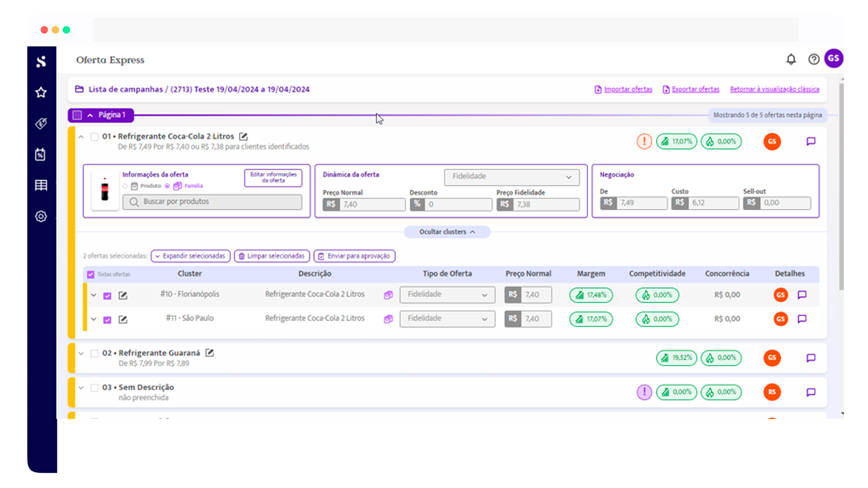Hide clusters with Ocultar clusters
Screen dimensions: 868x488
447,232
